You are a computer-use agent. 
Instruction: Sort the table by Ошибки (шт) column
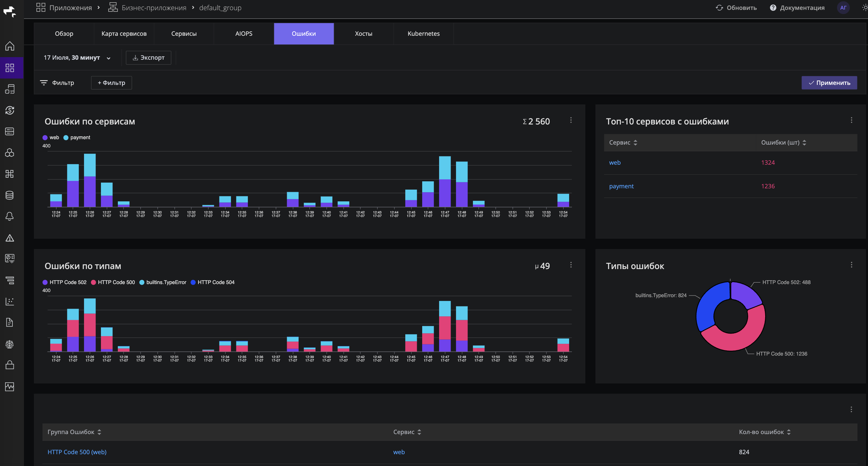coord(784,142)
